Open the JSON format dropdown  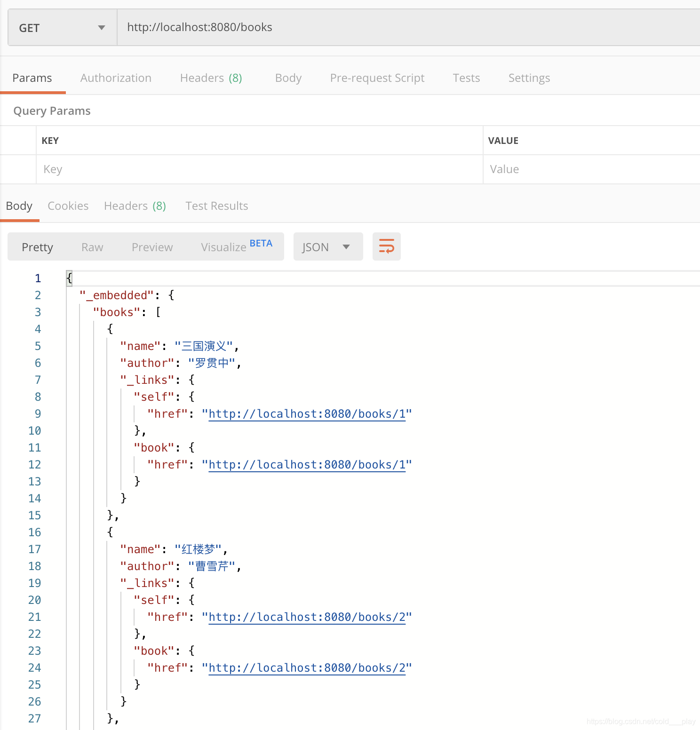pos(328,246)
